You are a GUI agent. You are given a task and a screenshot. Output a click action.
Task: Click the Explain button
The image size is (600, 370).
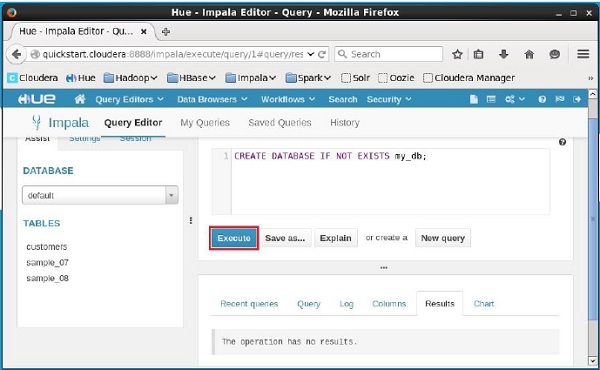click(x=336, y=238)
